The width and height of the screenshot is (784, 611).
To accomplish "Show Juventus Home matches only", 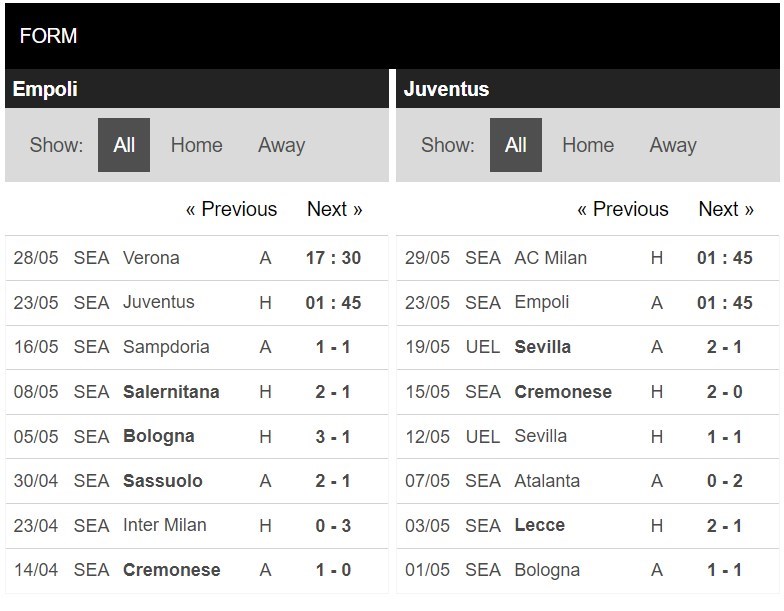I will pos(588,145).
